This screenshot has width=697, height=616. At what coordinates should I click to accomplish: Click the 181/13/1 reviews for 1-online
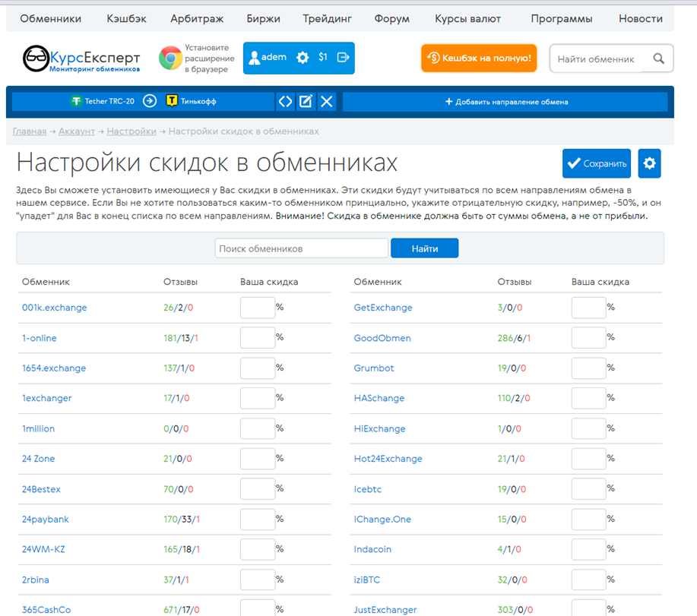pyautogui.click(x=180, y=338)
